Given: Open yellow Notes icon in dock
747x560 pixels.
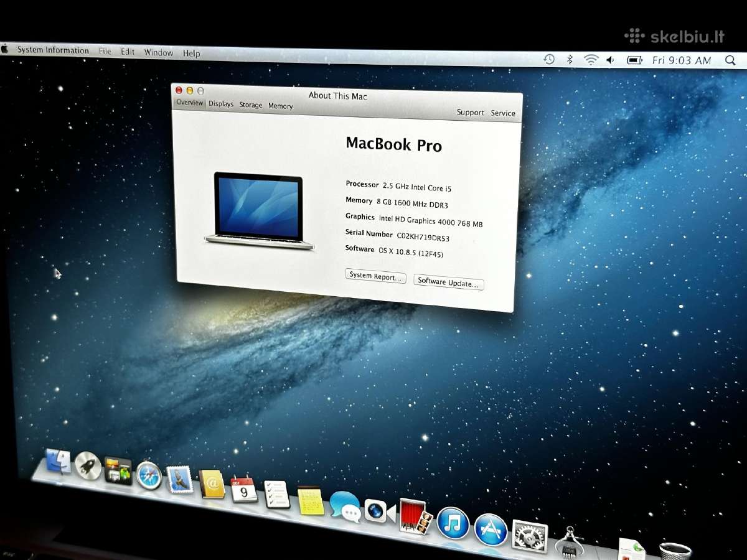Looking at the screenshot, I should (311, 501).
